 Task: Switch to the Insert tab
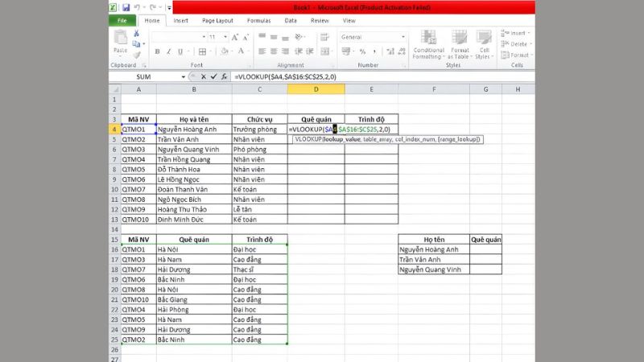click(x=180, y=21)
